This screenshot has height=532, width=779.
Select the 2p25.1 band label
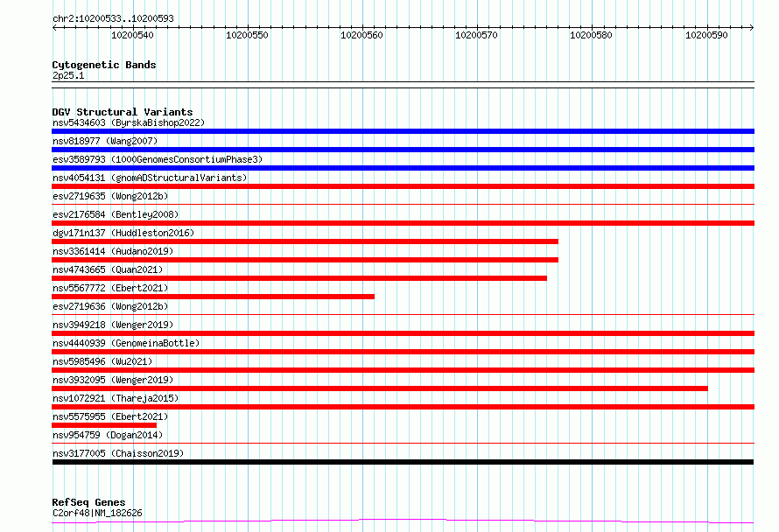point(68,75)
